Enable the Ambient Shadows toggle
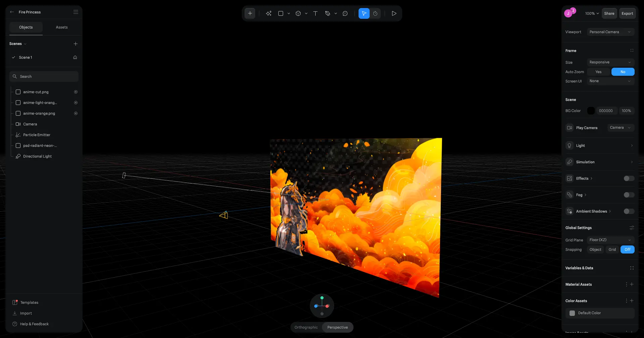The image size is (644, 338). [628, 211]
